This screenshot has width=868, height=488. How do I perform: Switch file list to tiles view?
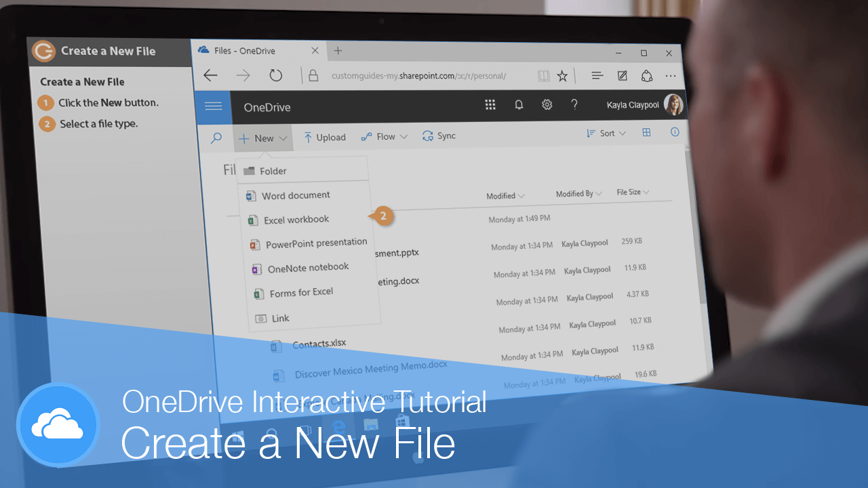[x=646, y=132]
